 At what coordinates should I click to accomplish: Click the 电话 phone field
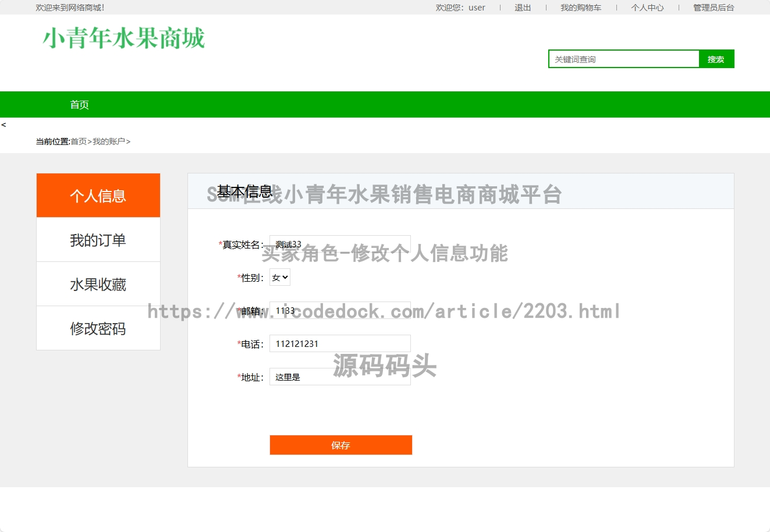340,343
